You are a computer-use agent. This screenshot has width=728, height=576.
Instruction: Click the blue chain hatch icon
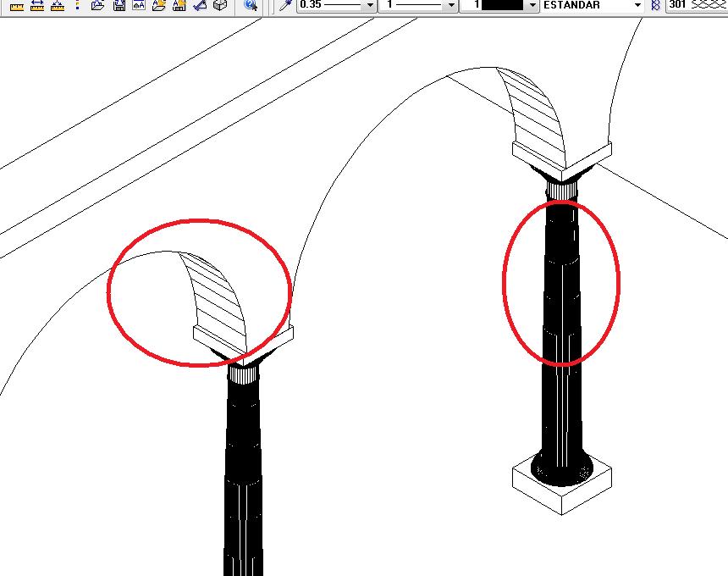click(655, 5)
